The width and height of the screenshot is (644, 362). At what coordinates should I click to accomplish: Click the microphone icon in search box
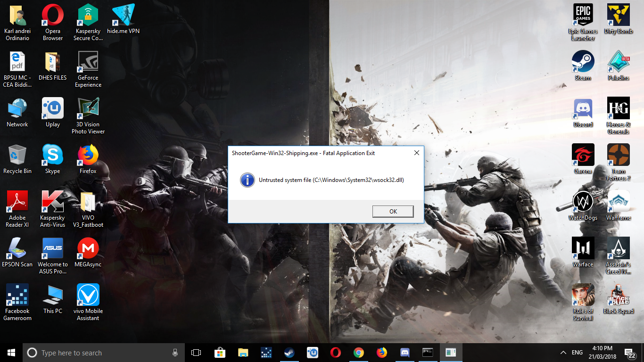tap(175, 353)
